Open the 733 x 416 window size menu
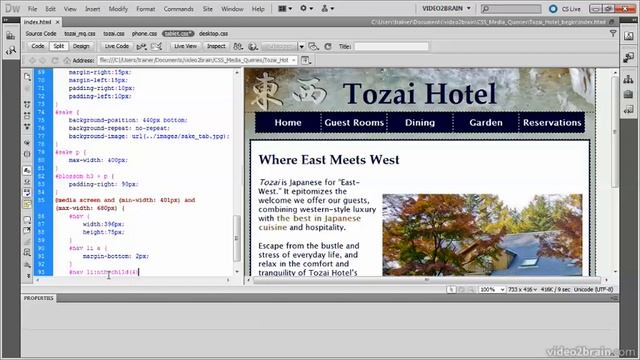The height and width of the screenshot is (360, 640). [522, 289]
